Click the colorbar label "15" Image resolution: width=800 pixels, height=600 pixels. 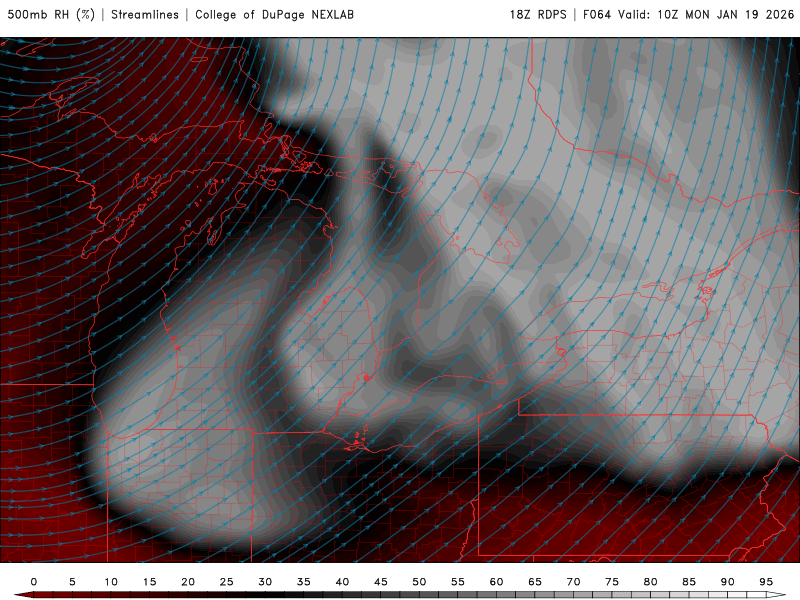[x=149, y=582]
